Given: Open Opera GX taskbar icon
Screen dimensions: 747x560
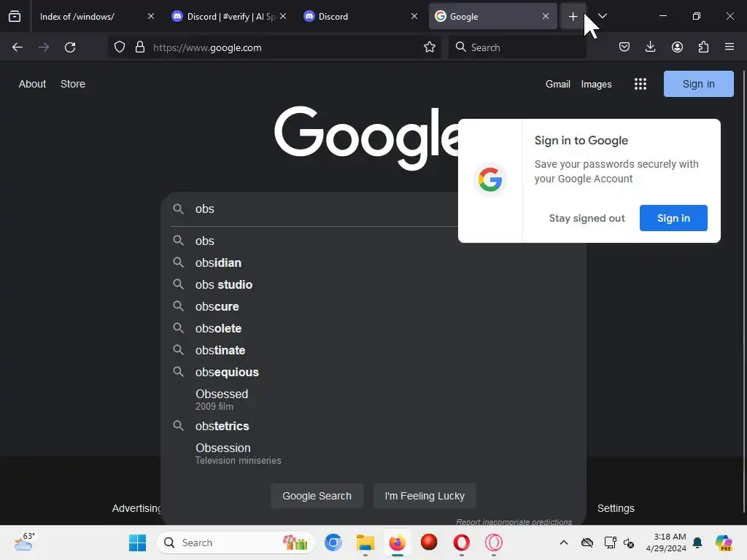Looking at the screenshot, I should click(x=494, y=542).
